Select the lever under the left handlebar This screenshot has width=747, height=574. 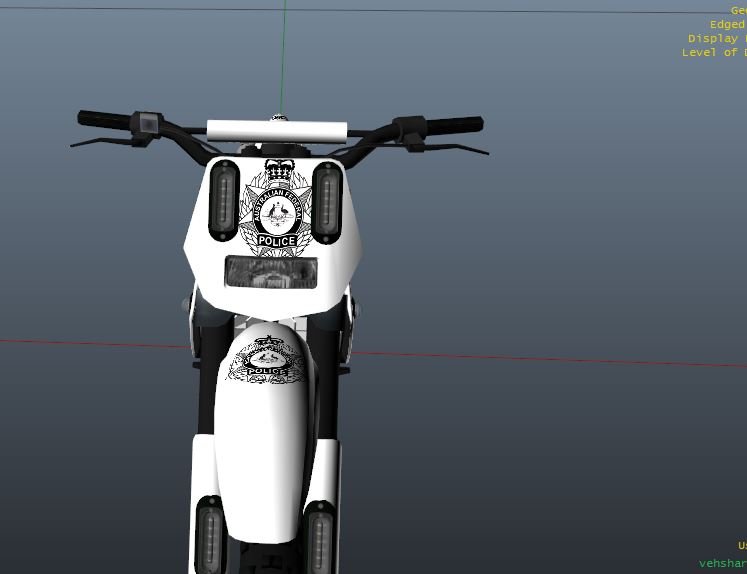point(100,141)
